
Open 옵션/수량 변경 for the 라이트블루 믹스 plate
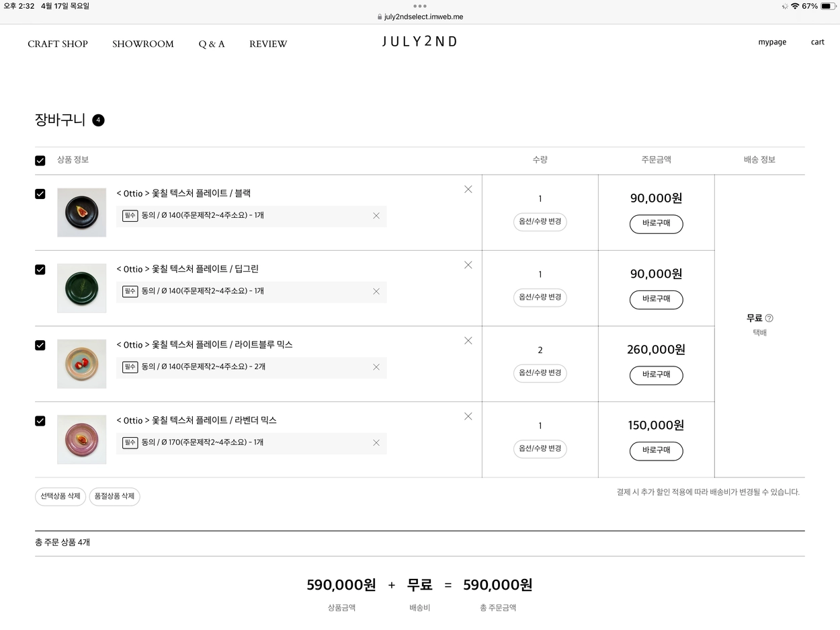540,373
